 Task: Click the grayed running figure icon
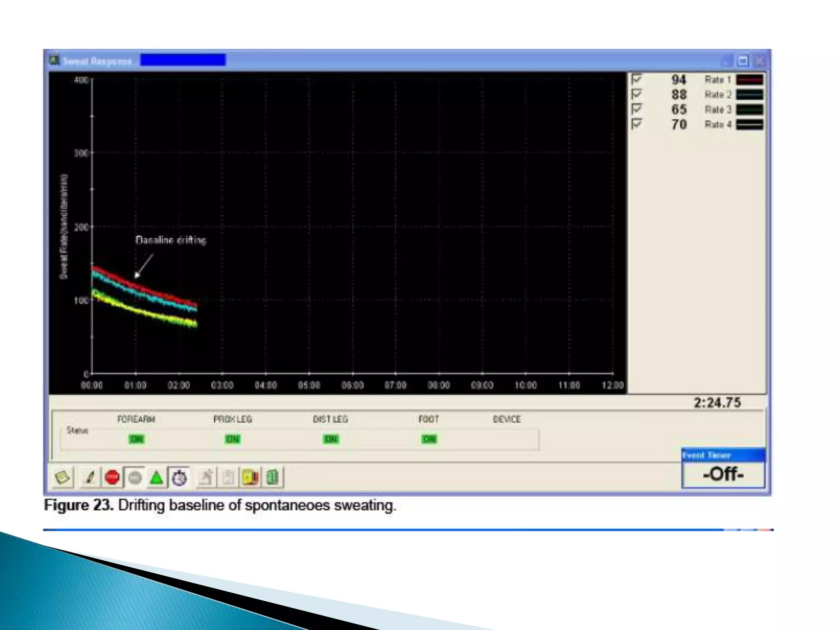[206, 477]
